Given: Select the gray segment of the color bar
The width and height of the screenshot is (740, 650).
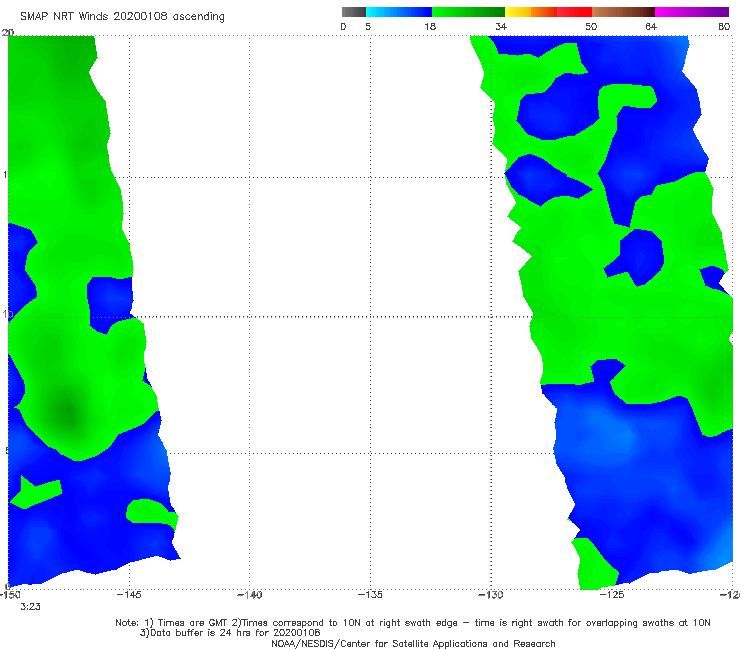Looking at the screenshot, I should (x=353, y=12).
